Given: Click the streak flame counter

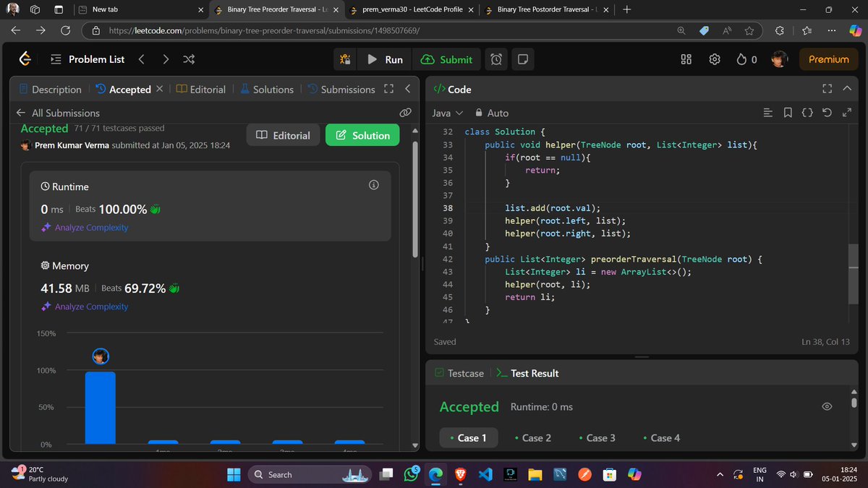Looking at the screenshot, I should coord(746,59).
